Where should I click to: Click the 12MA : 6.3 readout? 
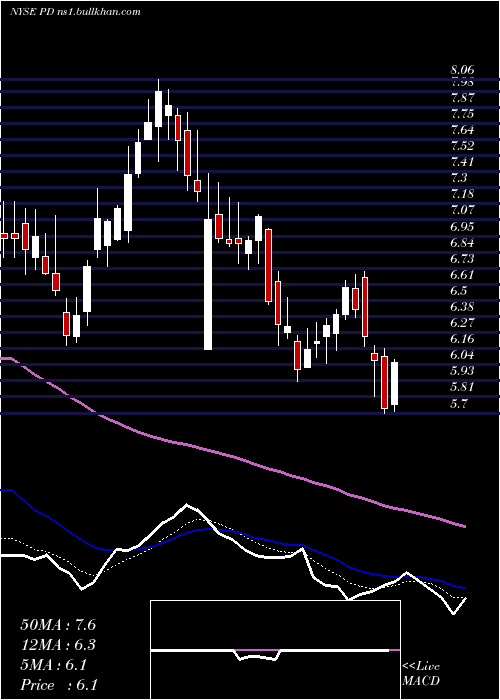[58, 645]
